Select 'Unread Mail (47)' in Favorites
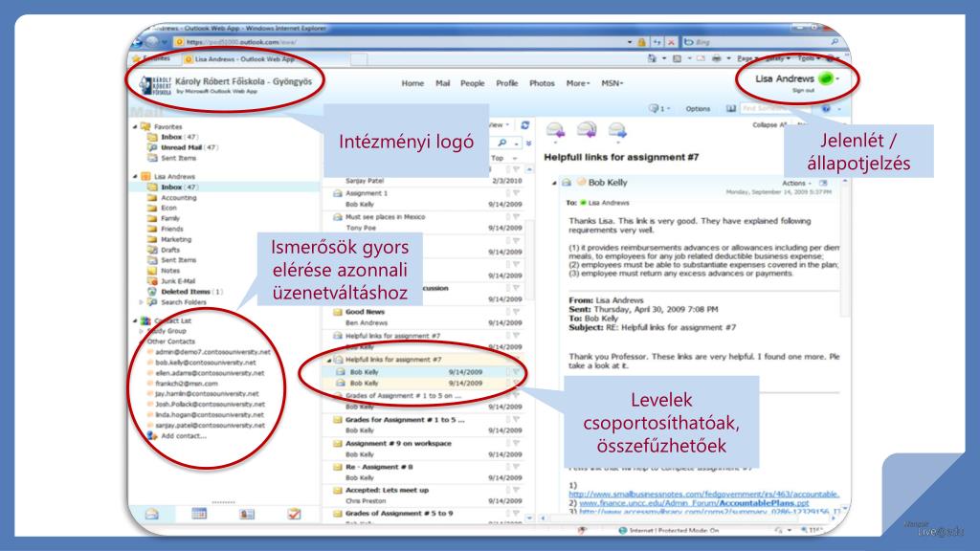Screen dimensions: 980x551 click(x=183, y=147)
